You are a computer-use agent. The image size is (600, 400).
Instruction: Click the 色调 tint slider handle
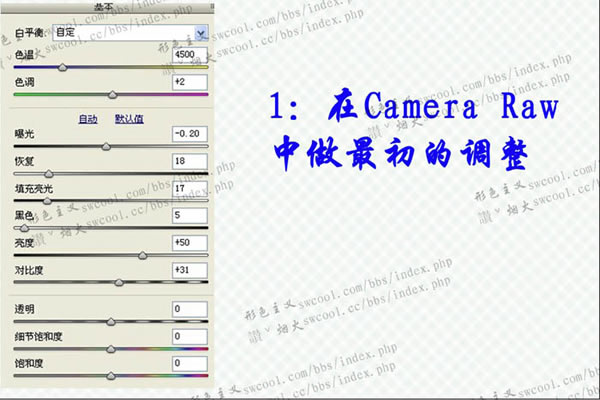[112, 95]
